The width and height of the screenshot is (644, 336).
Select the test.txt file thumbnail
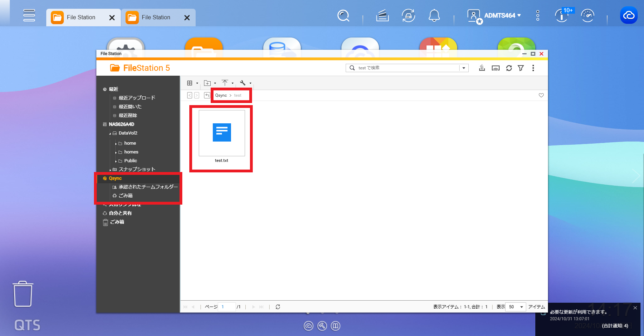point(222,133)
